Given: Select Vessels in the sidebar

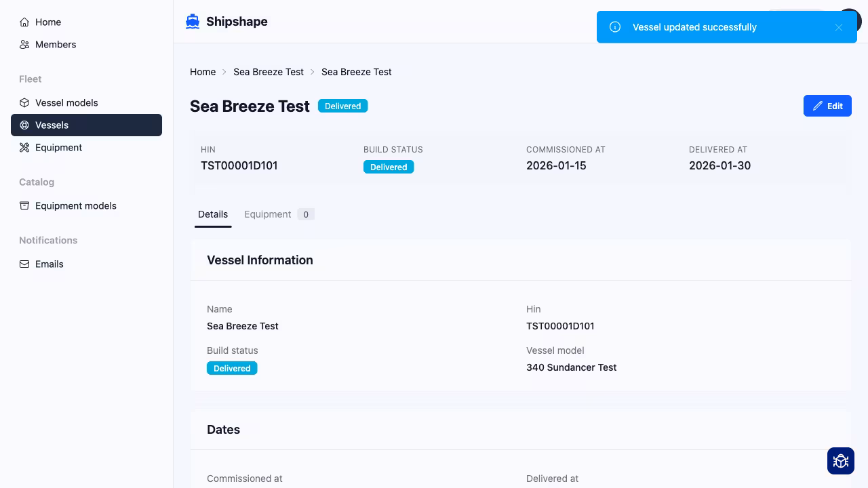Looking at the screenshot, I should (86, 125).
